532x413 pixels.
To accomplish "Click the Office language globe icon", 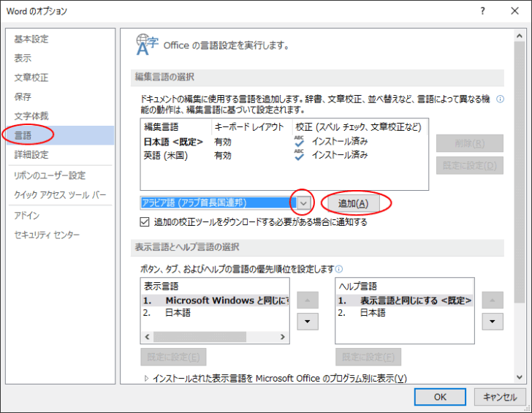I will click(x=147, y=45).
